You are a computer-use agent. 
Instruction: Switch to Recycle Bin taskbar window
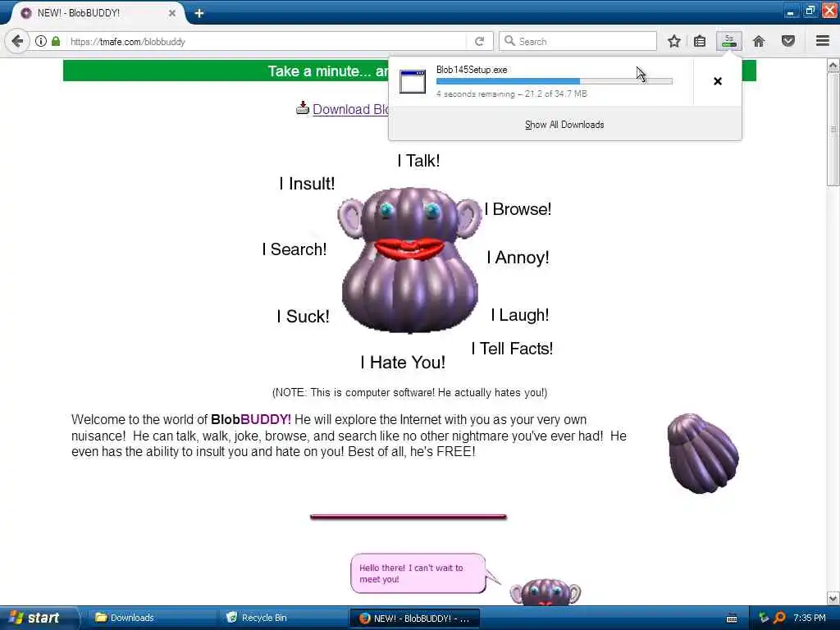coord(284,618)
